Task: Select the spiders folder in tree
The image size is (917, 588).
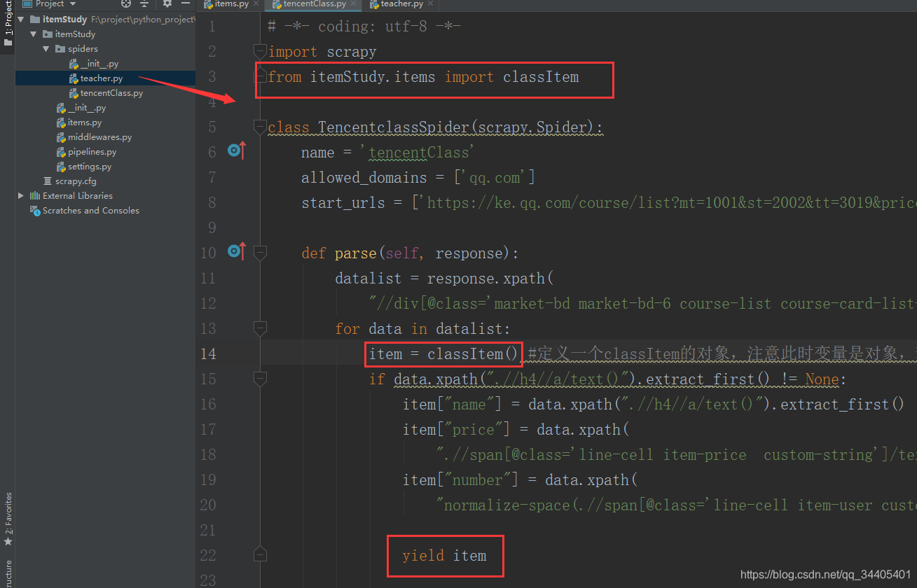Action: coord(83,49)
